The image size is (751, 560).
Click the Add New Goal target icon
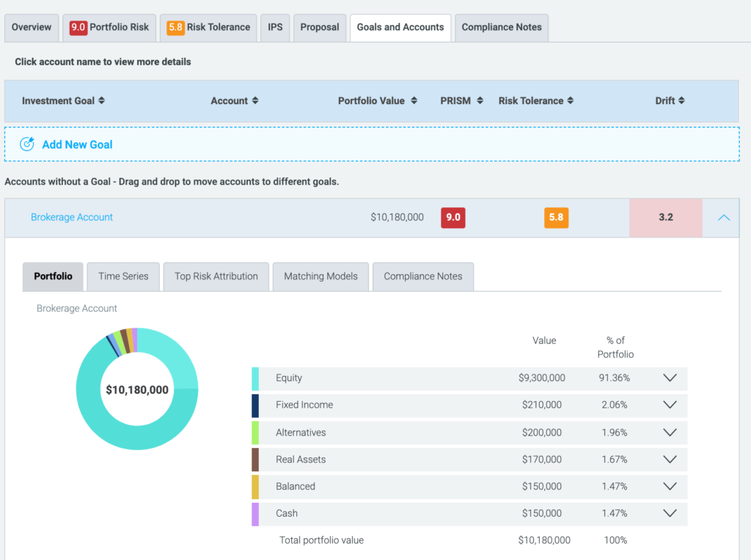(x=27, y=144)
